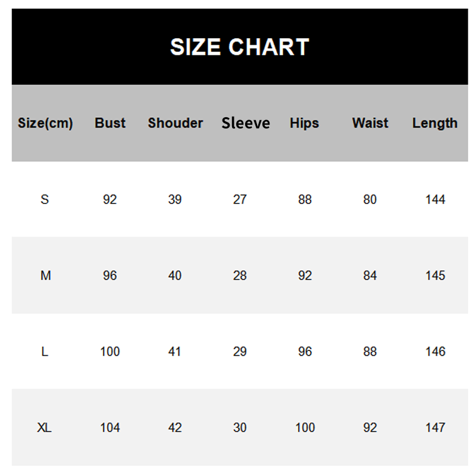Click the Sleeve column header
The height and width of the screenshot is (476, 476).
[x=245, y=123]
